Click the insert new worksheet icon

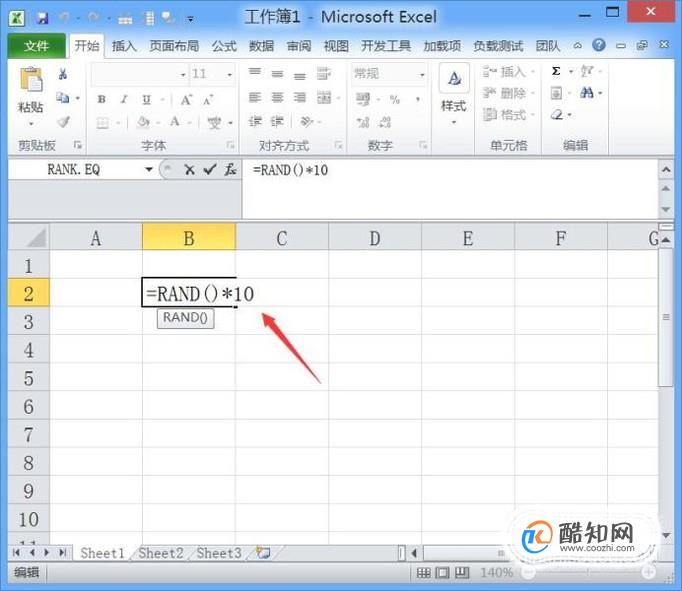point(263,553)
